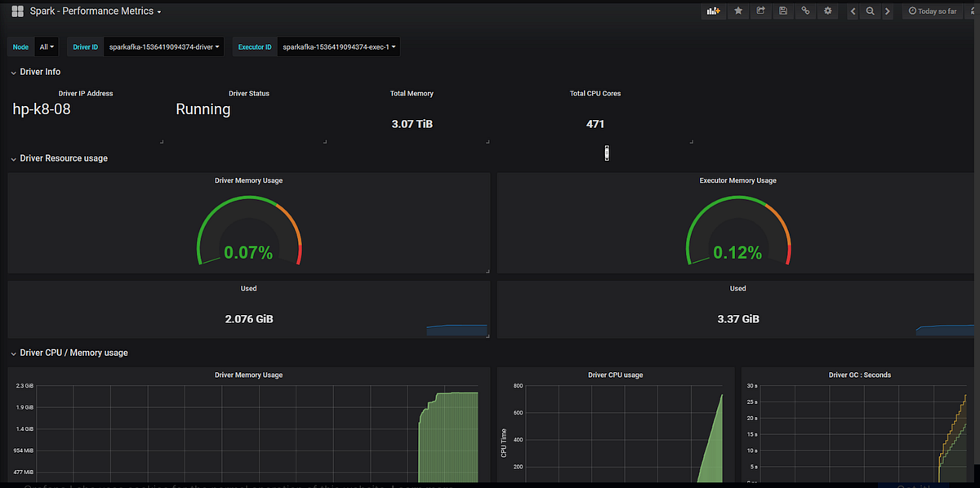Screen dimensions: 980x488
Task: Click the snapshot link icon in the toolbar
Action: (804, 11)
